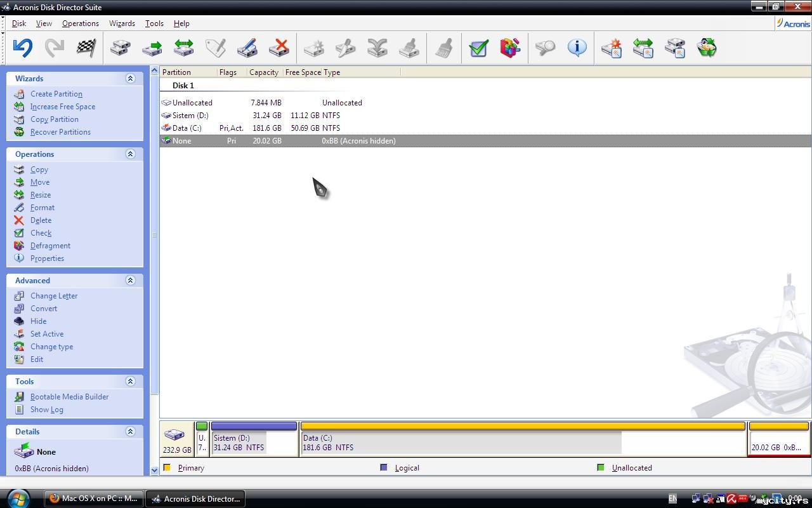Click the Recover Partitions link
The height and width of the screenshot is (508, 812).
tap(60, 132)
